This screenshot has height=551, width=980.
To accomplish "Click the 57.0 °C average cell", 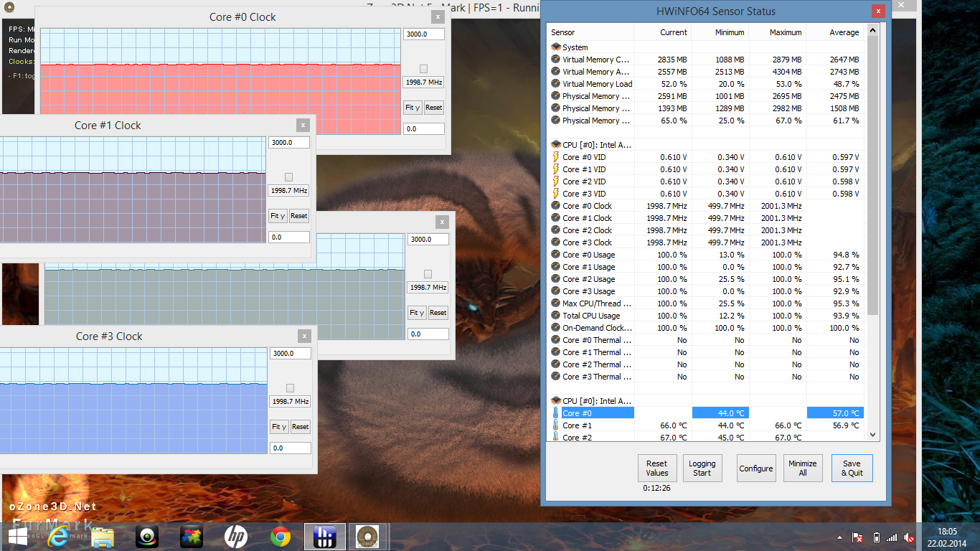I will pos(836,413).
